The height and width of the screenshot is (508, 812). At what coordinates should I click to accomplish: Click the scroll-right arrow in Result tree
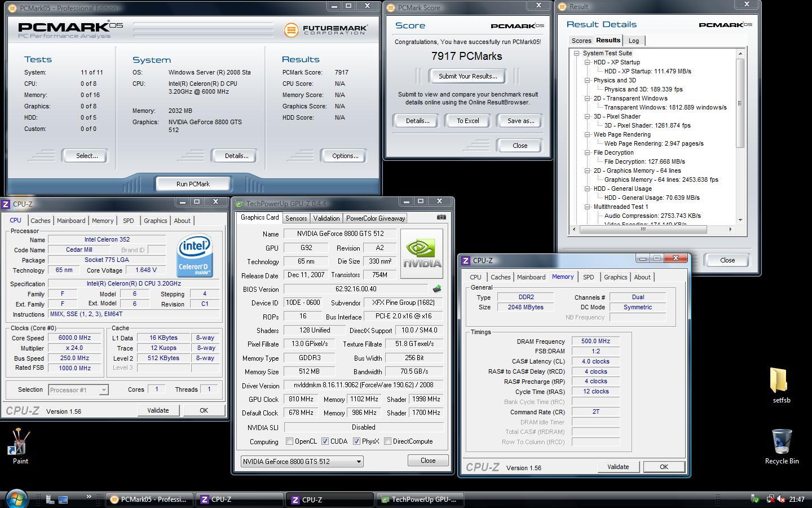[730, 229]
